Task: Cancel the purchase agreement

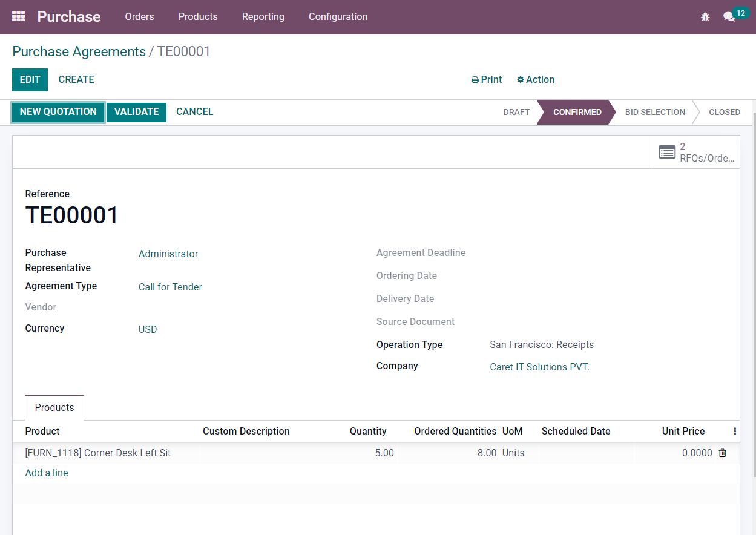Action: 194,112
